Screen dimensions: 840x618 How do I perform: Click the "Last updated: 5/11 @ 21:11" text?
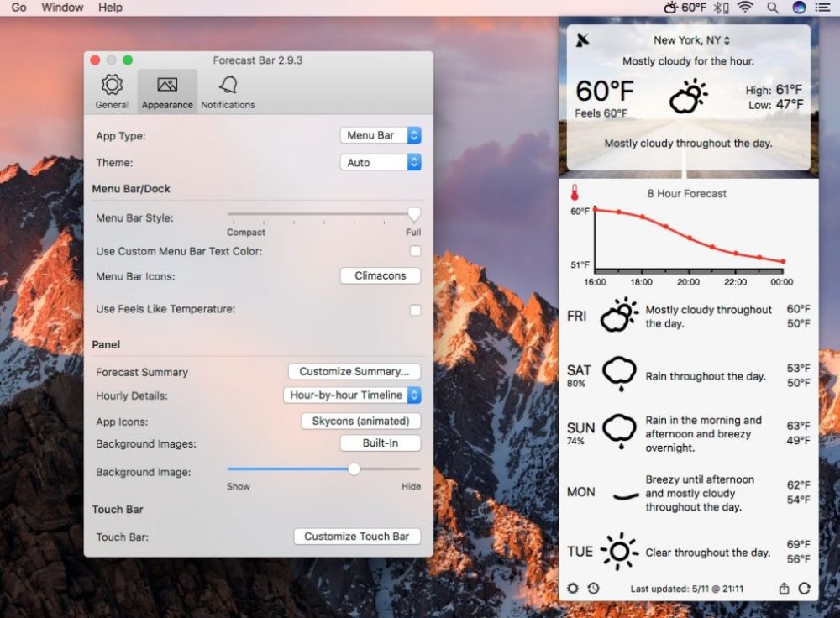(687, 589)
